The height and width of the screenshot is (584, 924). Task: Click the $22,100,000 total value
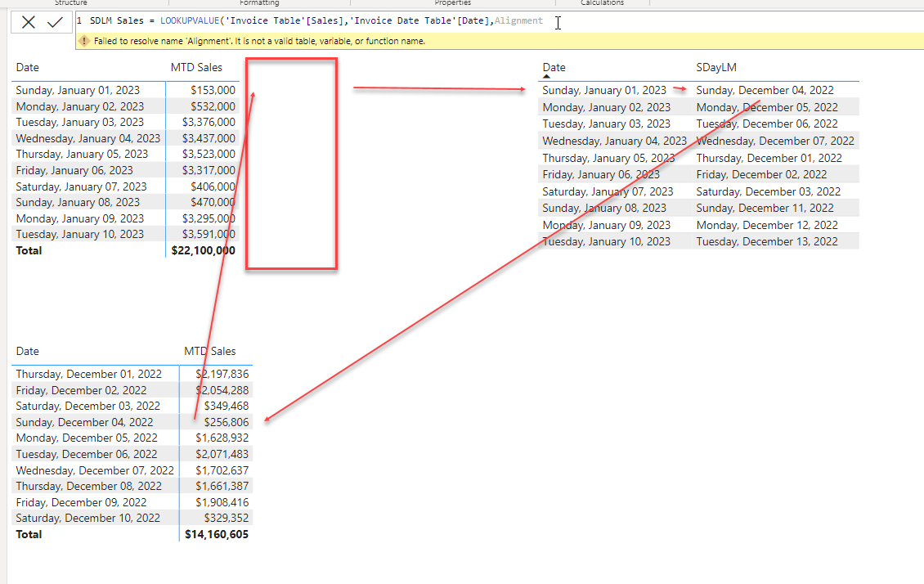[204, 250]
